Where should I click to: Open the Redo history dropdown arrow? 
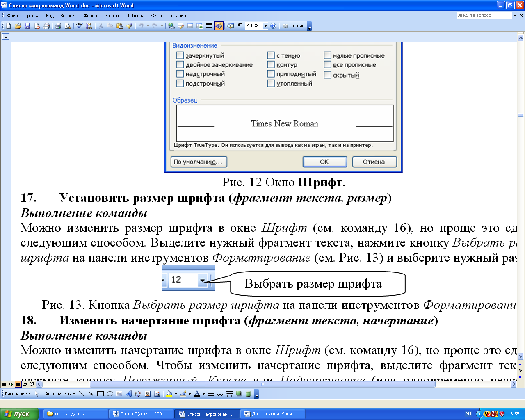tap(162, 26)
